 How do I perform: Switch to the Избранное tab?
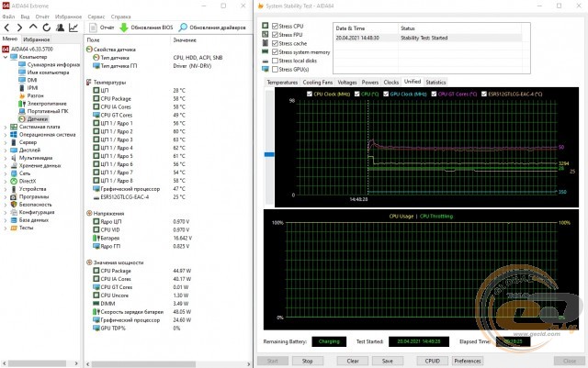point(37,39)
